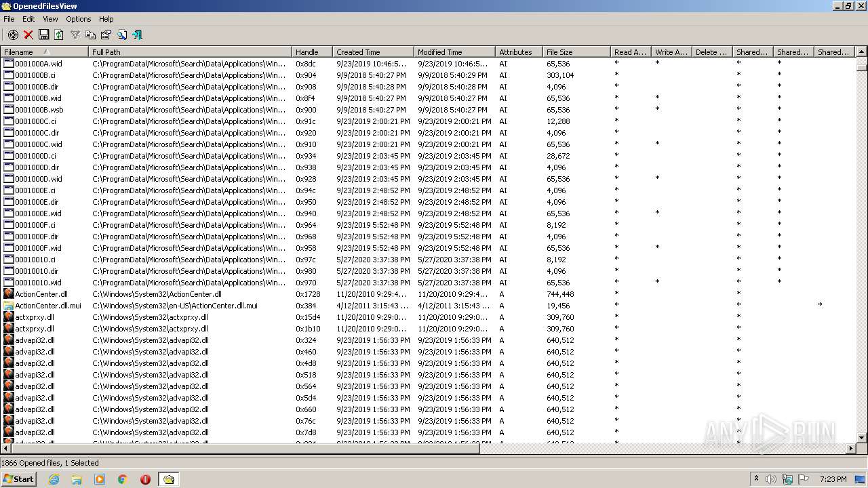
Task: Open the media player taskbar icon
Action: pos(100,479)
